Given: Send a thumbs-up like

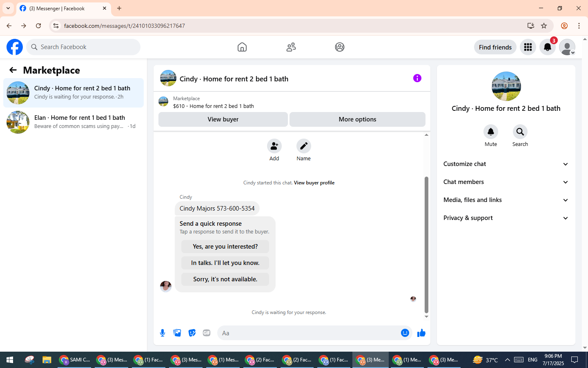Looking at the screenshot, I should point(421,333).
